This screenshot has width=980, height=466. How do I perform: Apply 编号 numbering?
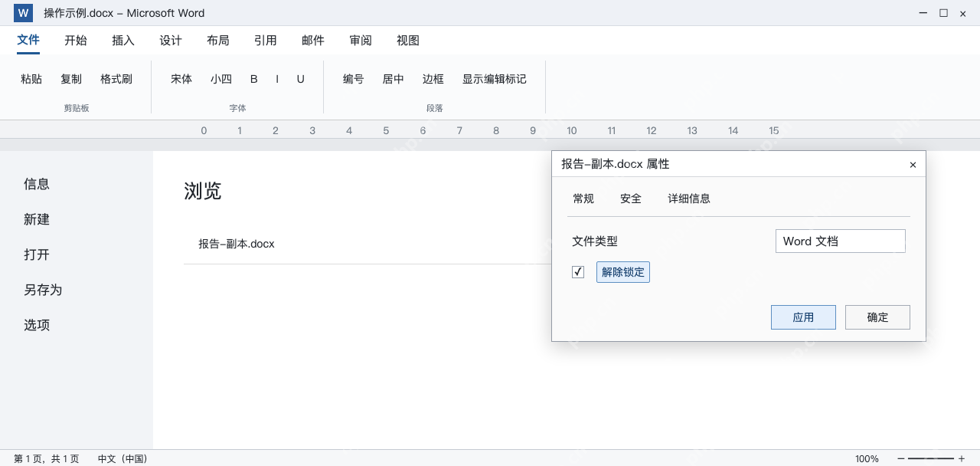354,79
